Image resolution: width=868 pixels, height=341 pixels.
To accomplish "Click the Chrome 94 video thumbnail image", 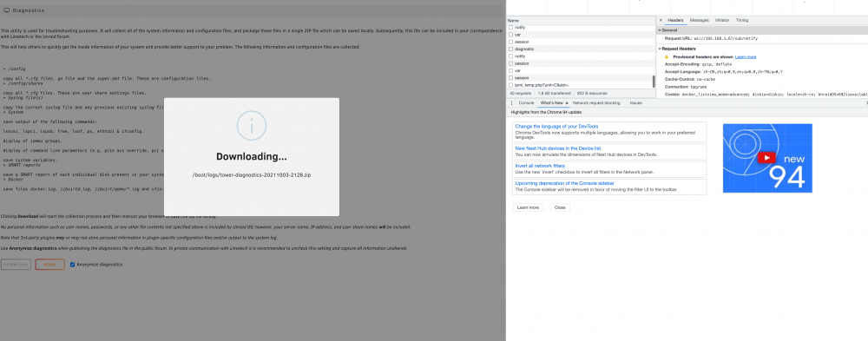I will tap(767, 158).
